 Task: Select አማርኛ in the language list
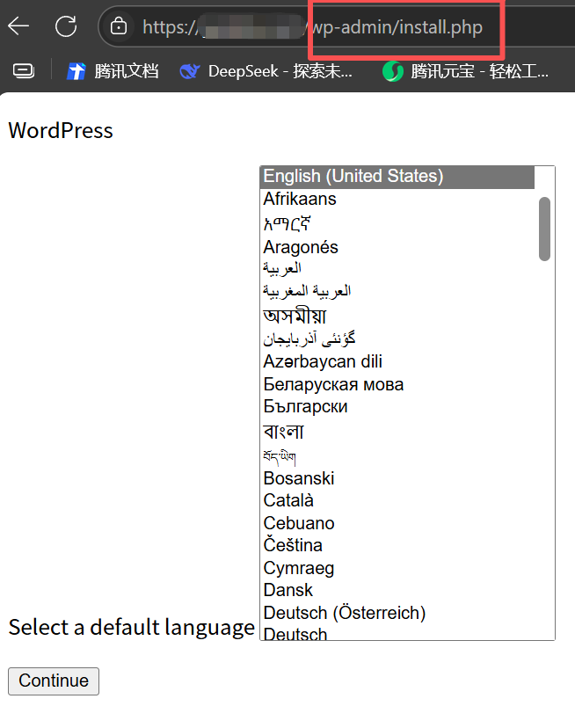tap(397, 224)
